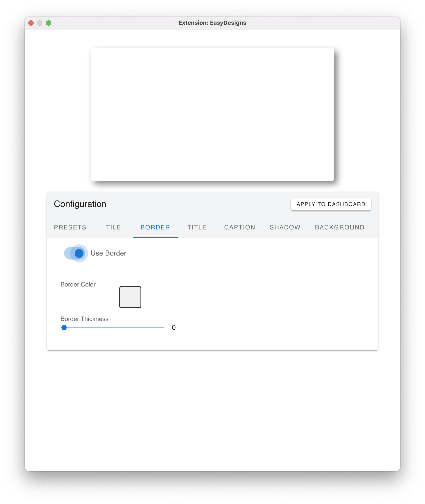This screenshot has height=504, width=425.
Task: Maximize the EasyDesigns window with green button
Action: tap(49, 23)
